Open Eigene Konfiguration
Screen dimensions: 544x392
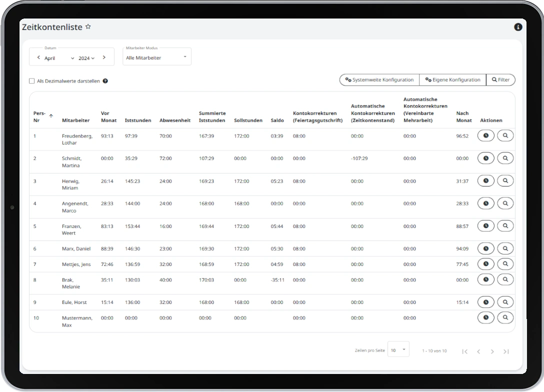pos(452,80)
